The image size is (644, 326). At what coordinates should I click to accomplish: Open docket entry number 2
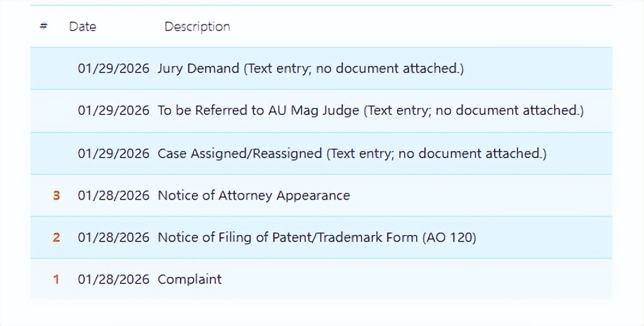[56, 237]
